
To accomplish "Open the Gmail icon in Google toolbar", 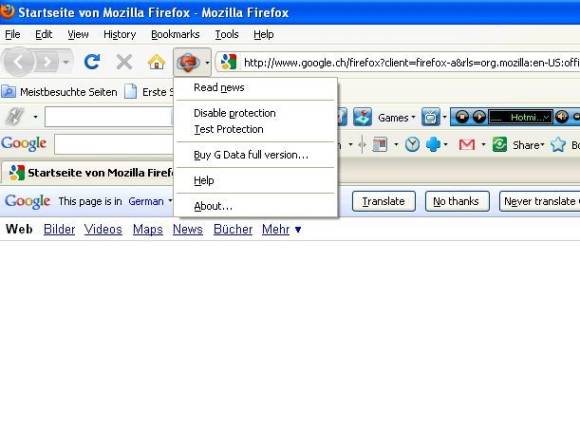I will pyautogui.click(x=466, y=144).
